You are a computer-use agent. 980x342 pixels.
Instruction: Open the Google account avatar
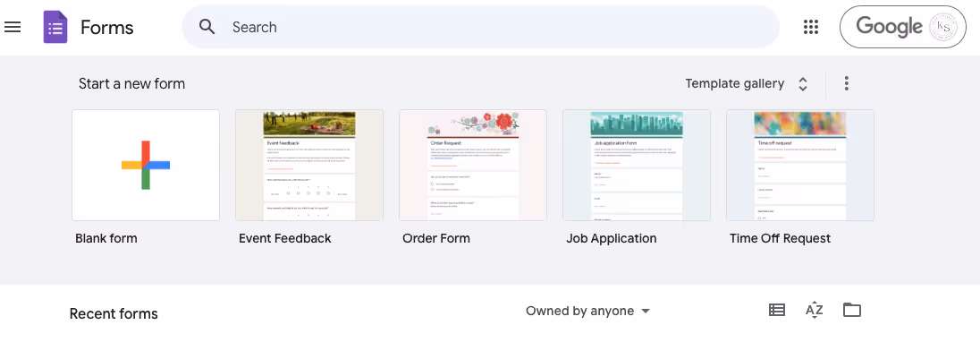tap(942, 27)
